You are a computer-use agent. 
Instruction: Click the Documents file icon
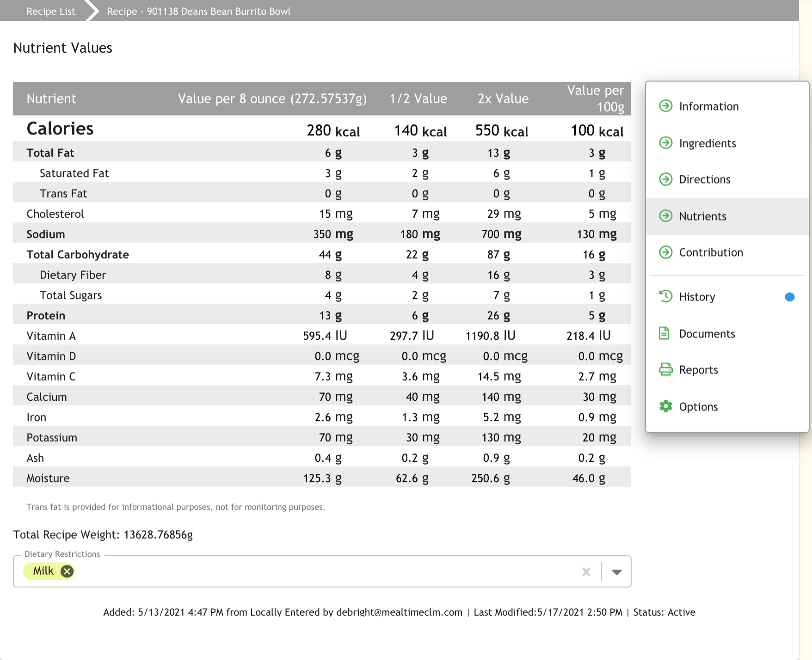[664, 333]
